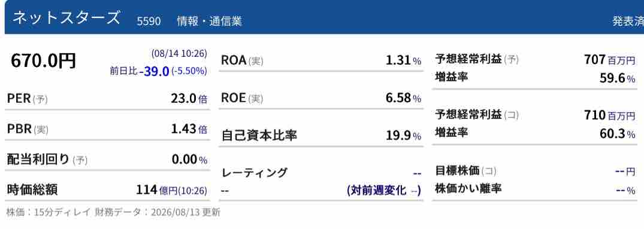
Task: Select the 670.0円 current price
Action: (44, 61)
